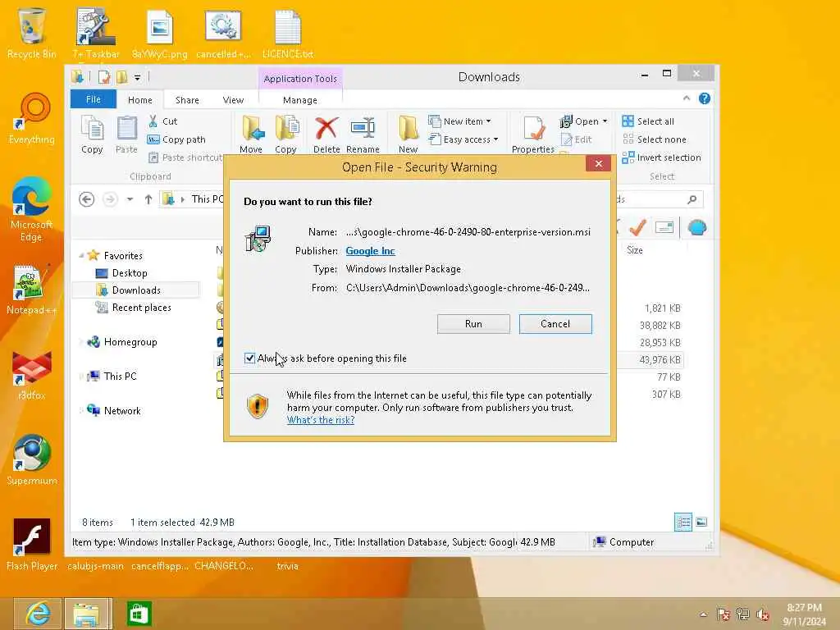Click the Up one level arrow
840x630 pixels.
tap(148, 199)
